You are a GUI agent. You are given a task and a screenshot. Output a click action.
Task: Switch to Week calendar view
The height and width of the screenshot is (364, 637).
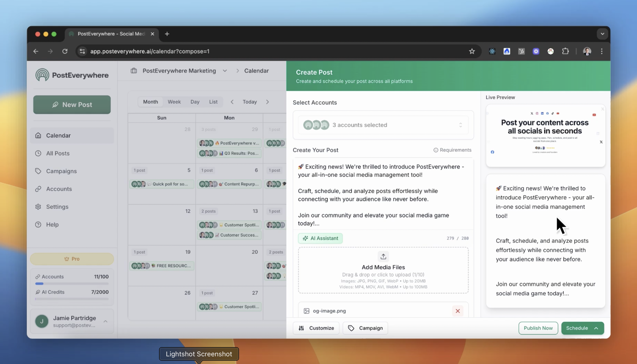click(174, 102)
